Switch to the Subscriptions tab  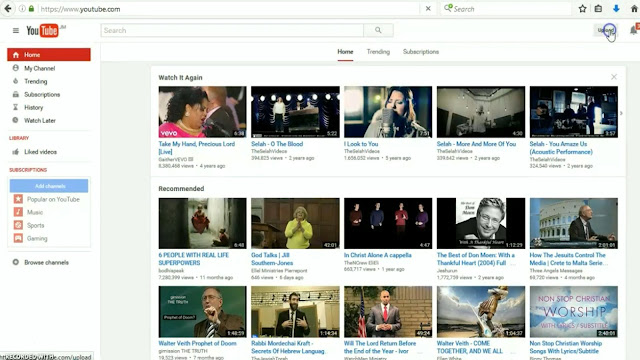(421, 52)
